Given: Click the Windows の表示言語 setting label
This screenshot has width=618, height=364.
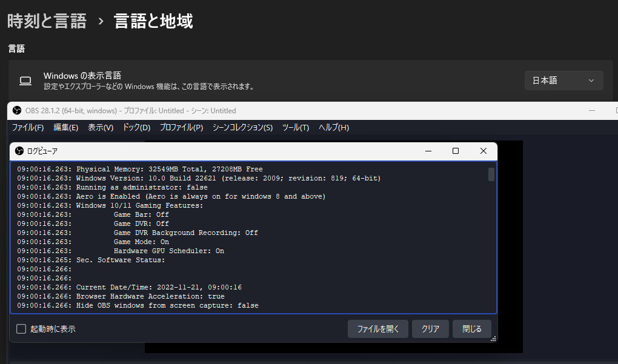Looking at the screenshot, I should point(82,76).
